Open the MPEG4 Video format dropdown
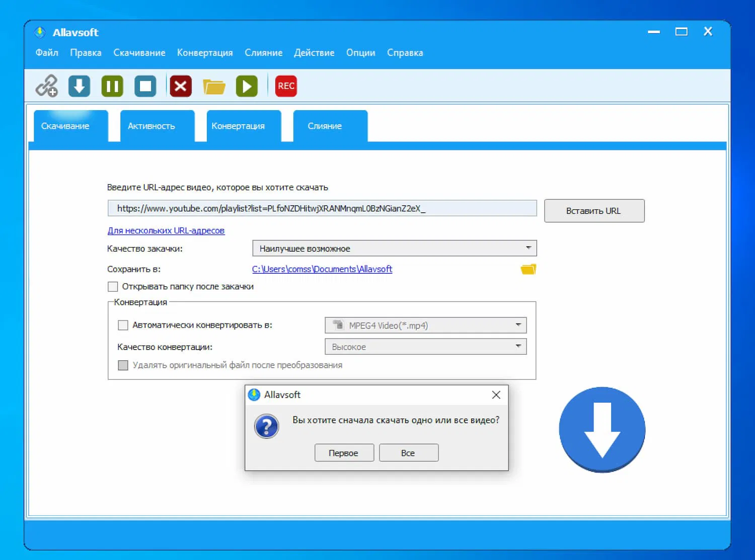This screenshot has height=560, width=755. click(518, 325)
